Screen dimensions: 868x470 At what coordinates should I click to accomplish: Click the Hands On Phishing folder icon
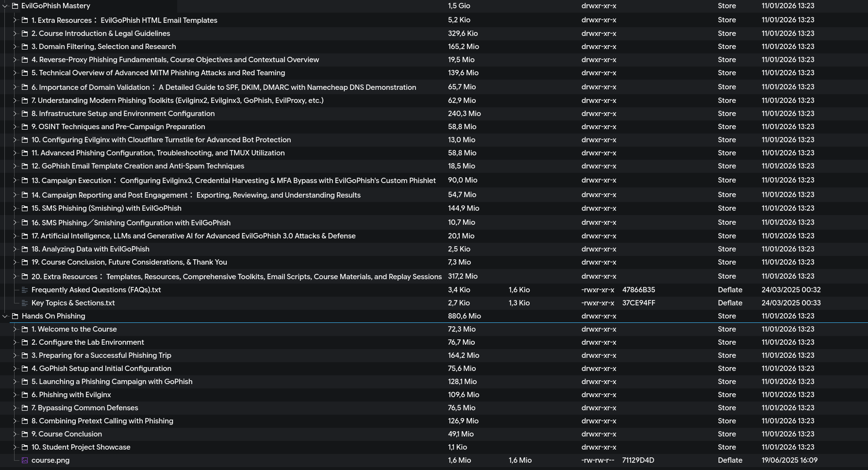click(x=15, y=316)
